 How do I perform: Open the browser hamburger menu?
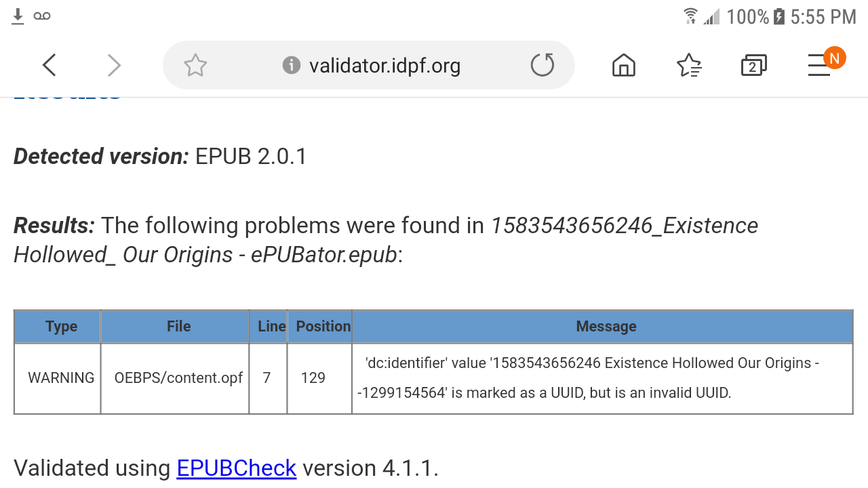pos(820,65)
